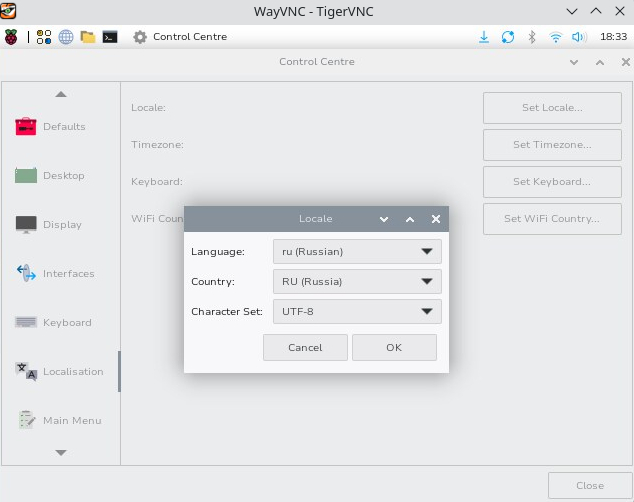Viewport: 634px width, 502px height.
Task: Click the software updates tray icon
Action: [508, 37]
